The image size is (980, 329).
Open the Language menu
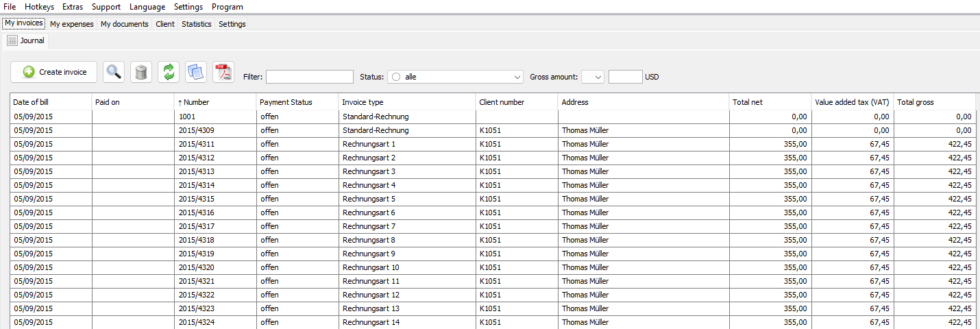147,7
